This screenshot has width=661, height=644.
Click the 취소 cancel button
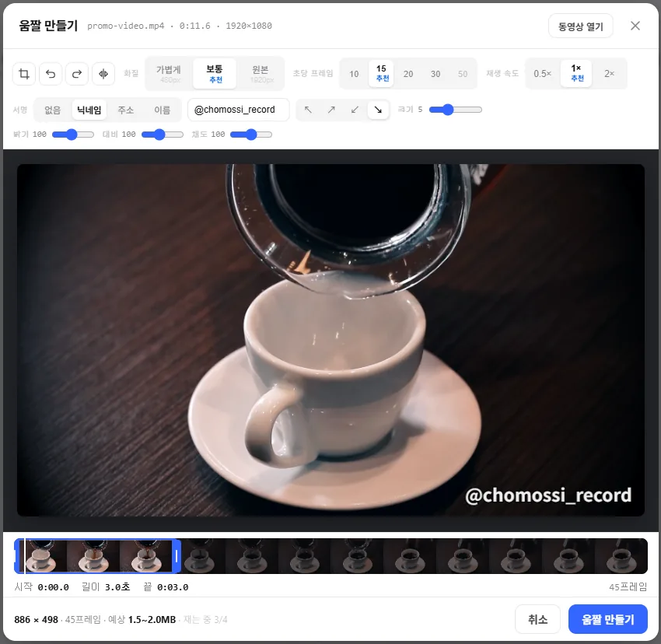537,619
